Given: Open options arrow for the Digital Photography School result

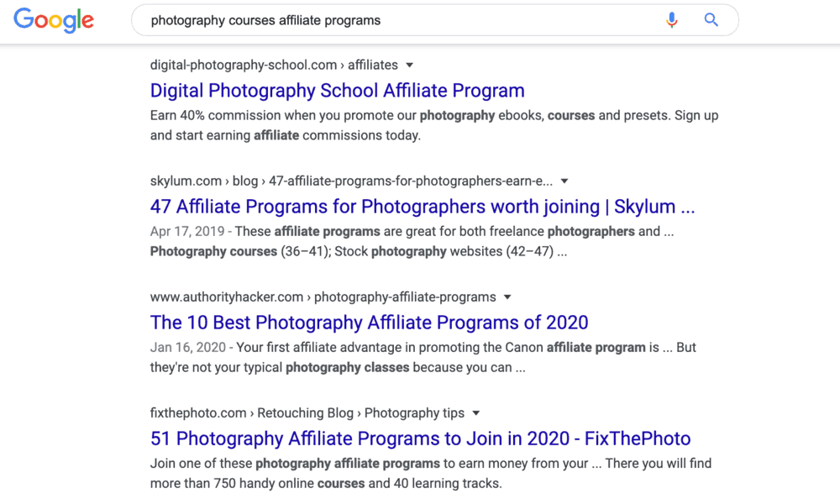Looking at the screenshot, I should (x=409, y=65).
